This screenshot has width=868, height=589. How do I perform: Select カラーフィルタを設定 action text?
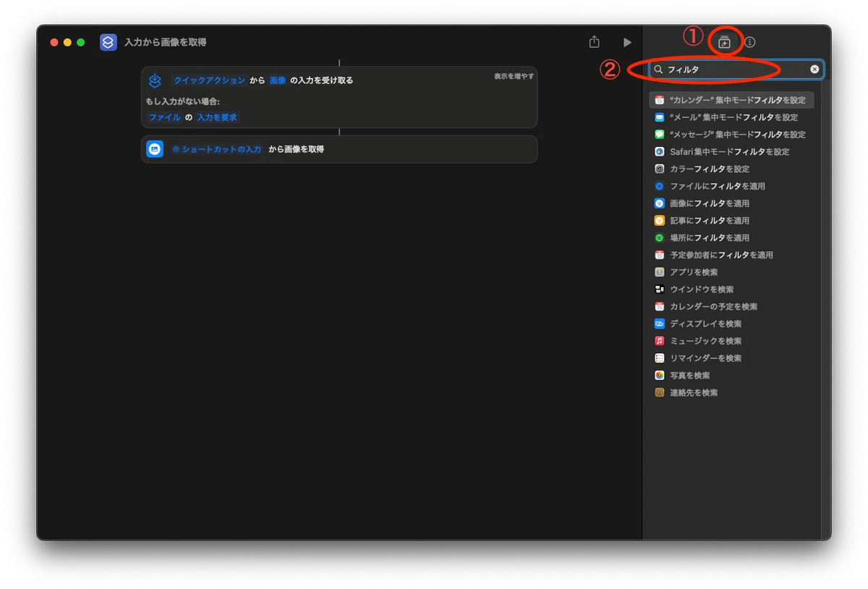(710, 169)
